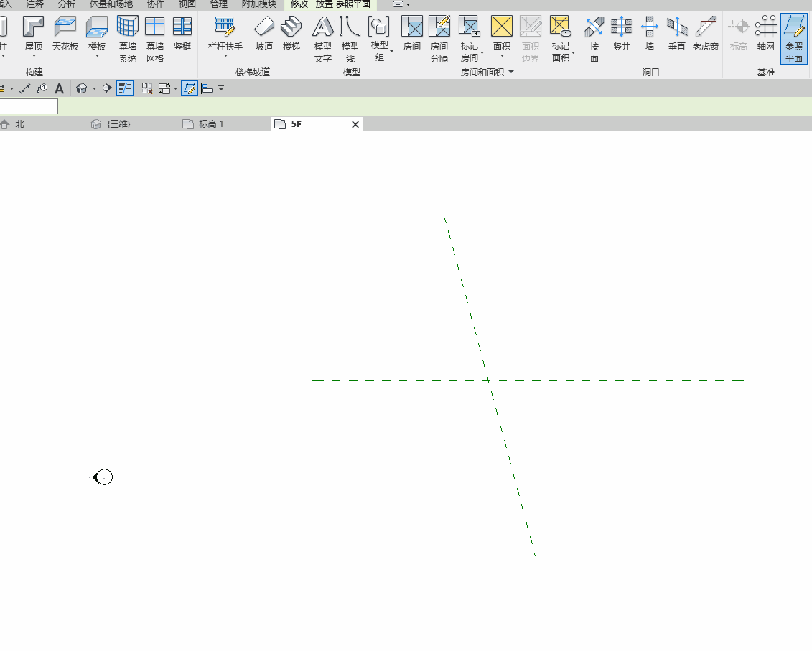Select the 老虎窗 dormer opening tool
The width and height of the screenshot is (812, 651).
705,34
